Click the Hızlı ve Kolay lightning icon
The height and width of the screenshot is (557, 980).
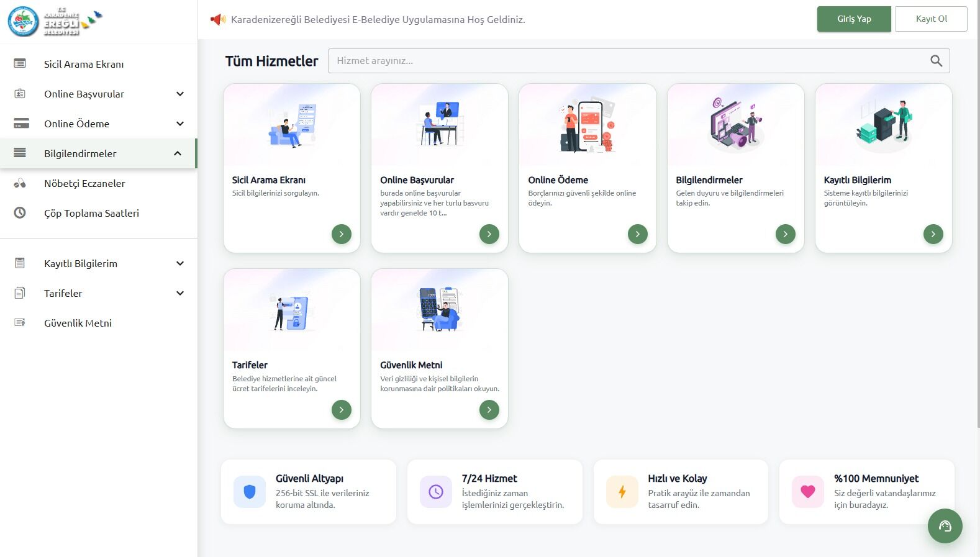click(622, 492)
